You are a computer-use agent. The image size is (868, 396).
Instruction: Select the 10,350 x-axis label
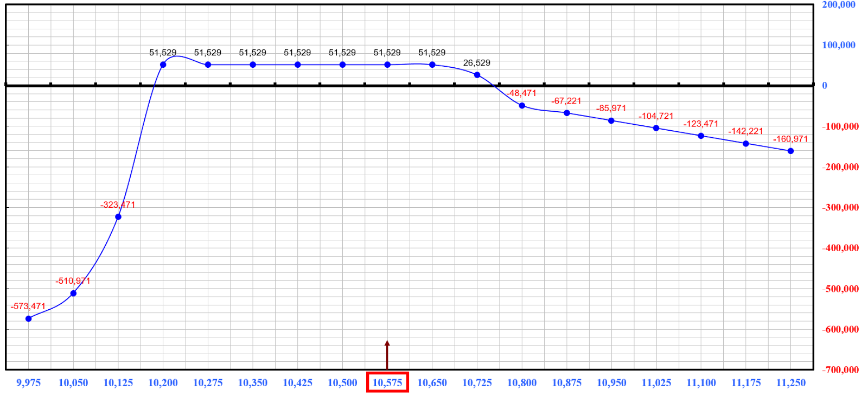click(253, 382)
